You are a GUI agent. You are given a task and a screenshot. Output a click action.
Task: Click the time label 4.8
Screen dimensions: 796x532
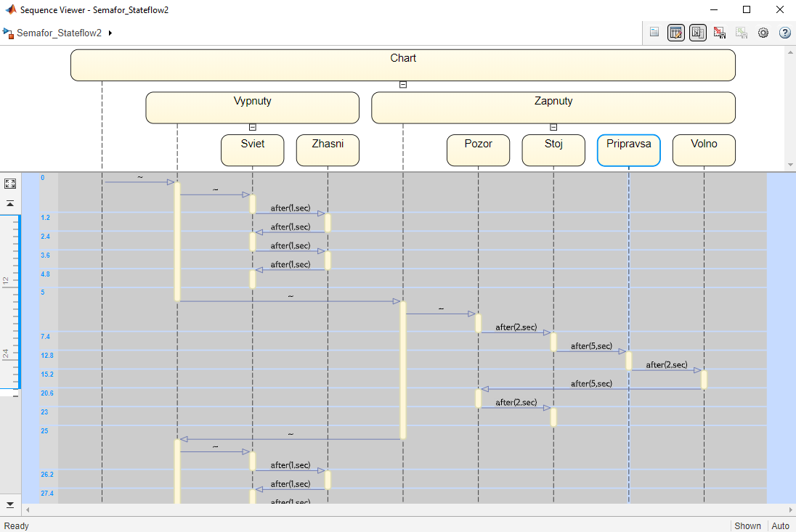(46, 274)
